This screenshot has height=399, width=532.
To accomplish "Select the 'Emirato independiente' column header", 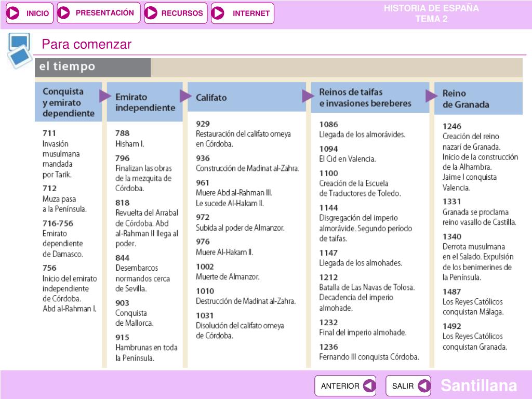I will [145, 102].
